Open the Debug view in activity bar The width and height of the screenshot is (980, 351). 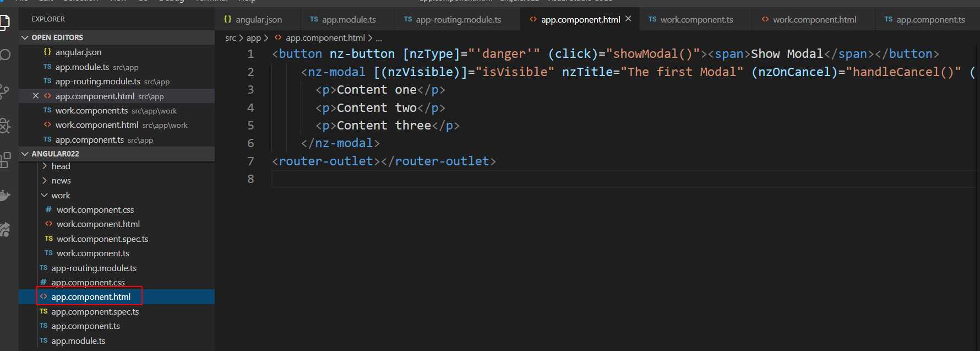pos(4,126)
